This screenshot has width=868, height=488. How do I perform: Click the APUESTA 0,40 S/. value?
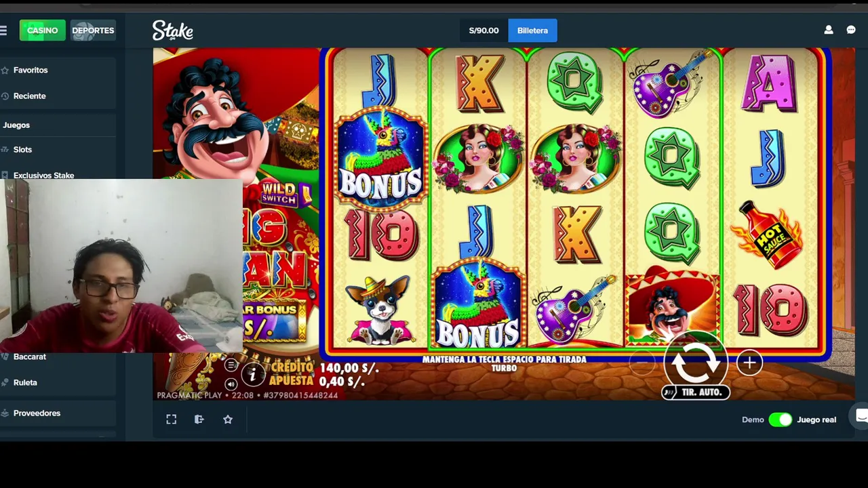coord(342,381)
